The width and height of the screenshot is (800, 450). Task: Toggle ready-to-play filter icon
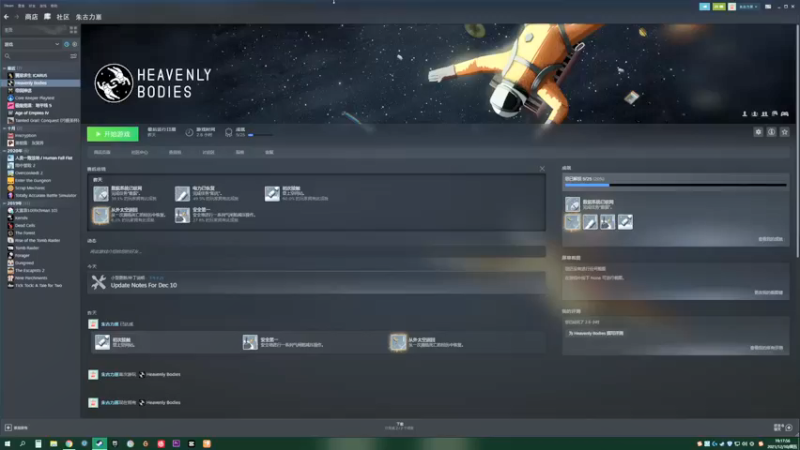point(74,44)
